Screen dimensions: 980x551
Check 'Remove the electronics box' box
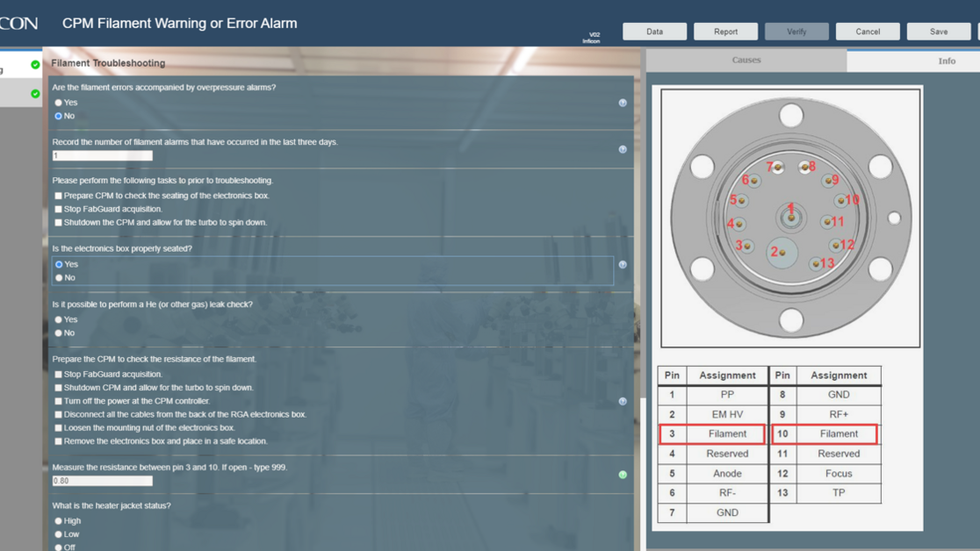pyautogui.click(x=58, y=441)
